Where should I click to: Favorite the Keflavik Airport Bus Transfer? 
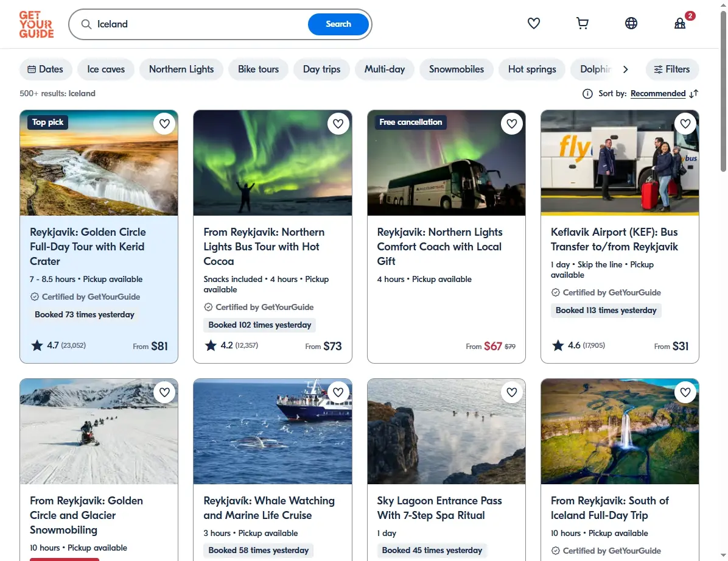685,124
